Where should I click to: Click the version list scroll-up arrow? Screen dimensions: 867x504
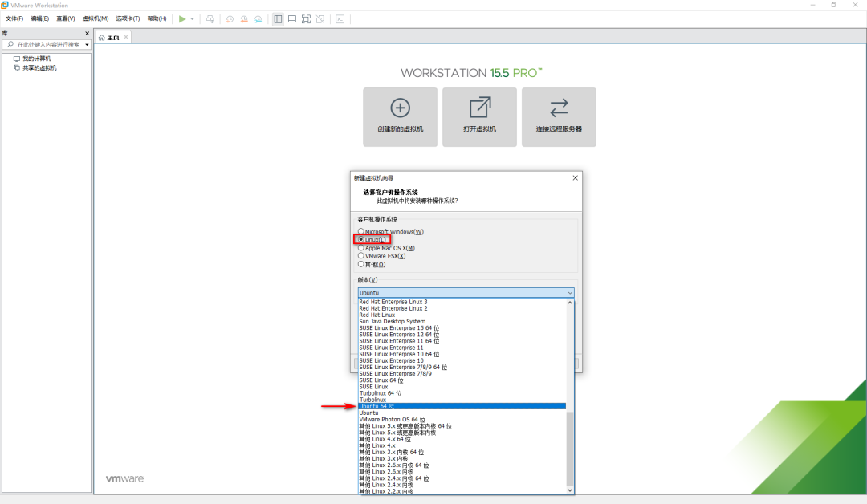coord(570,303)
